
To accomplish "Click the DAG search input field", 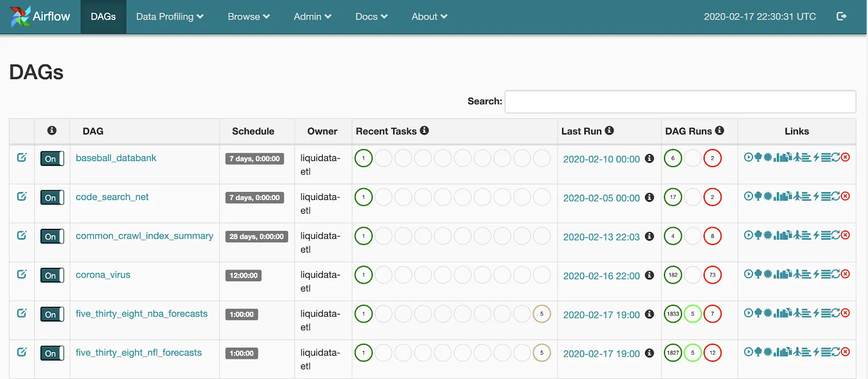I will click(x=680, y=101).
